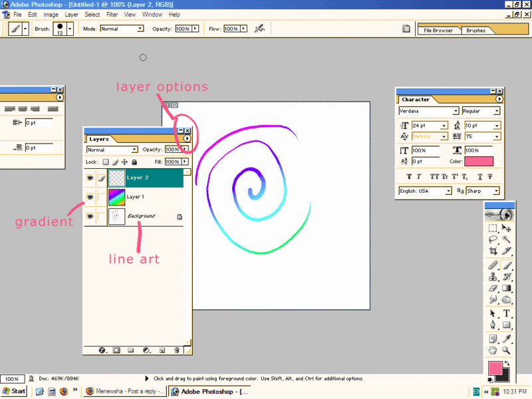Hide Layer 2 with its eye icon
The height and width of the screenshot is (399, 532).
[90, 178]
